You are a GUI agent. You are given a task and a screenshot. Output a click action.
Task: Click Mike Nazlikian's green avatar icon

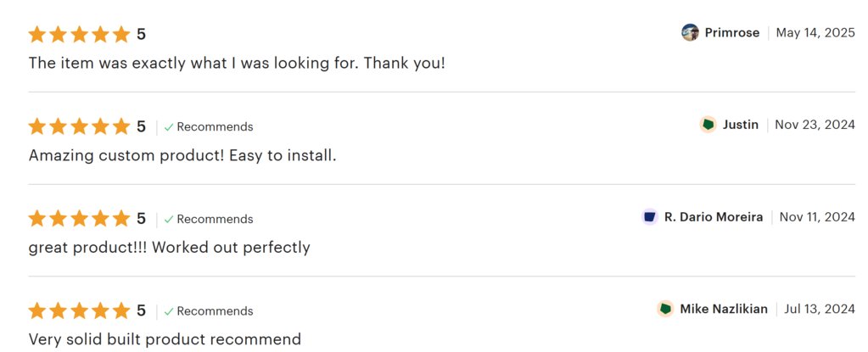pos(665,309)
